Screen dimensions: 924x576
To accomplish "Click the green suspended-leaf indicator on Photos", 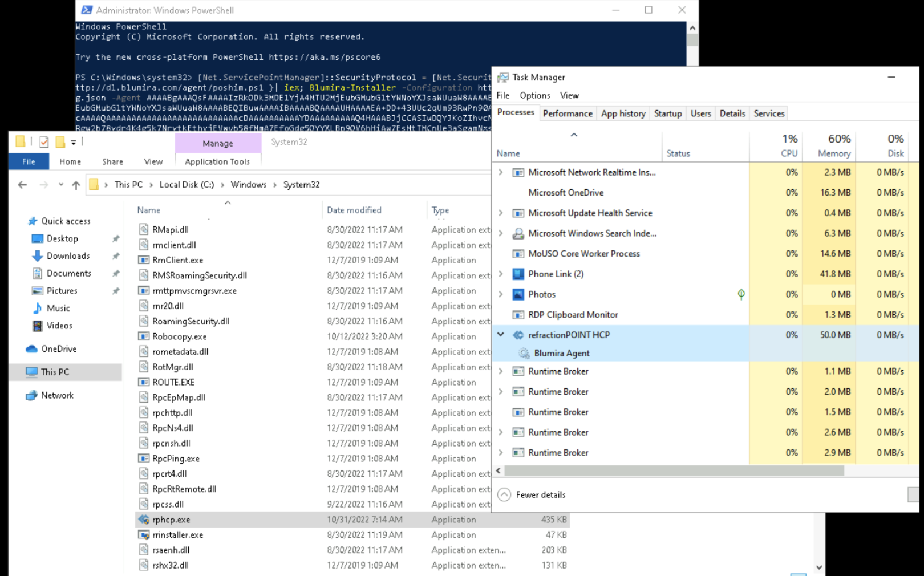I will click(741, 294).
